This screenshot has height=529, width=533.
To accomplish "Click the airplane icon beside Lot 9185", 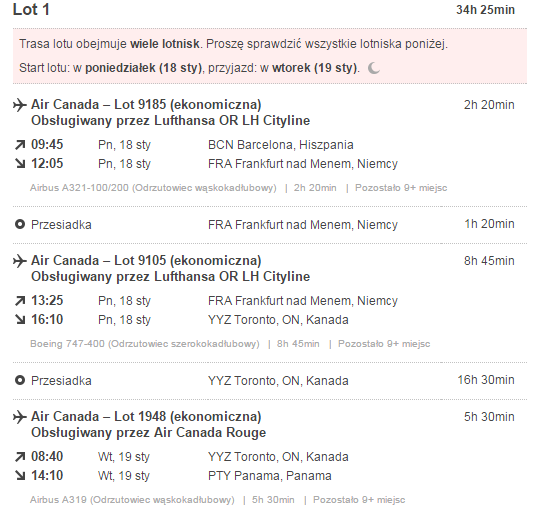I will point(20,105).
